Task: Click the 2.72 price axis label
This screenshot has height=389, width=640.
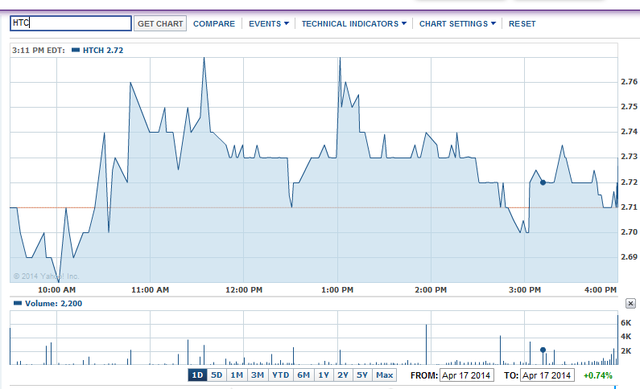Action: pos(629,182)
